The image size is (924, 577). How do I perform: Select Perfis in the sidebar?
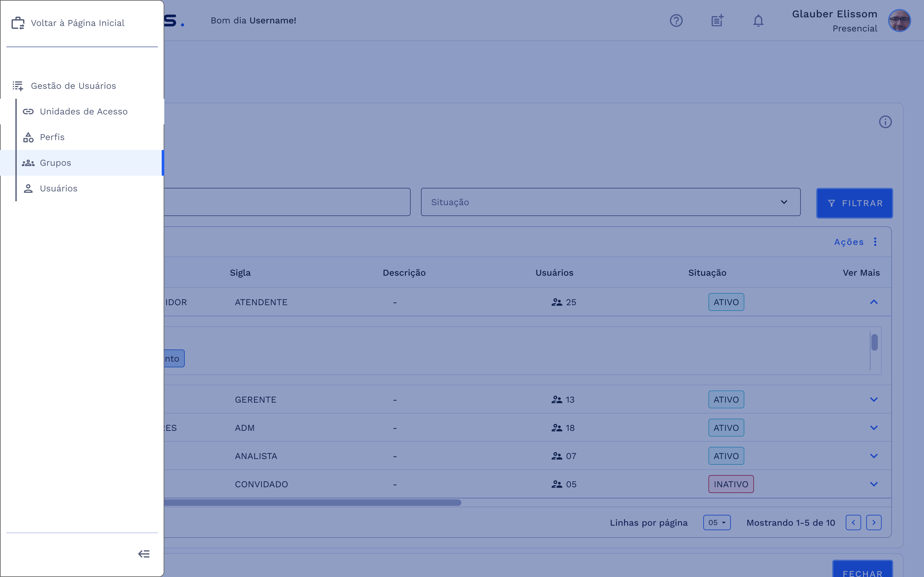coord(52,137)
